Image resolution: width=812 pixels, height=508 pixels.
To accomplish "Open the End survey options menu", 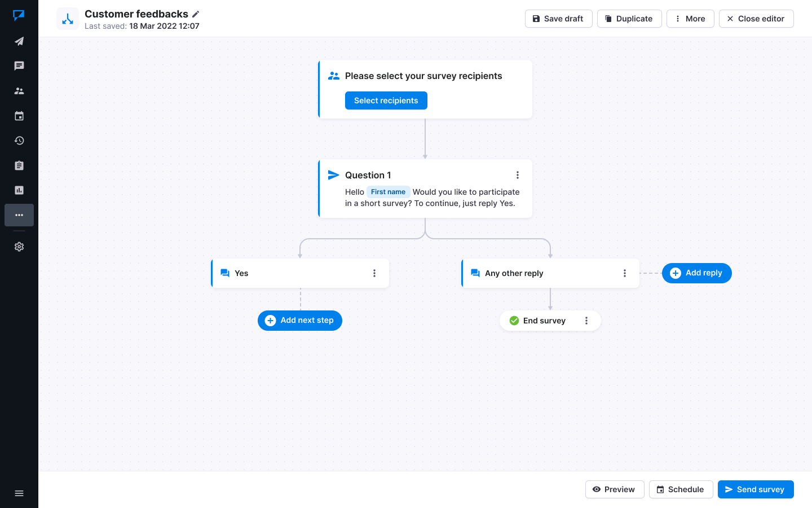I will pyautogui.click(x=586, y=320).
